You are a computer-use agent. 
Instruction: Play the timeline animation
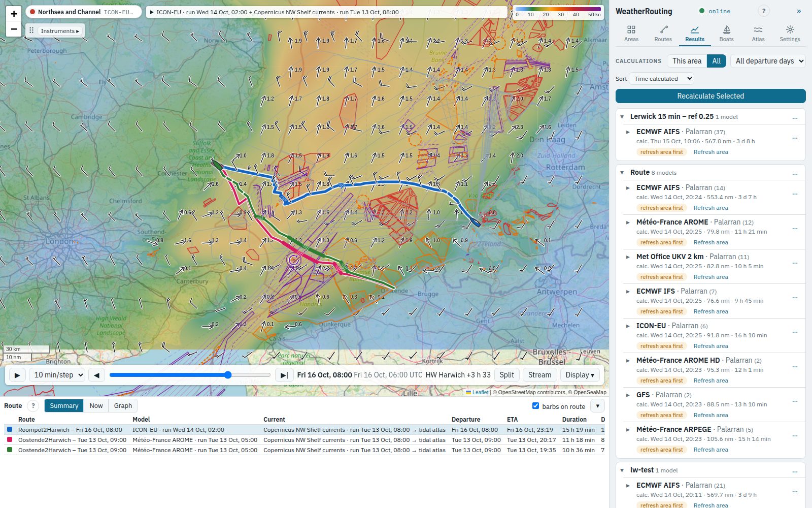[17, 375]
